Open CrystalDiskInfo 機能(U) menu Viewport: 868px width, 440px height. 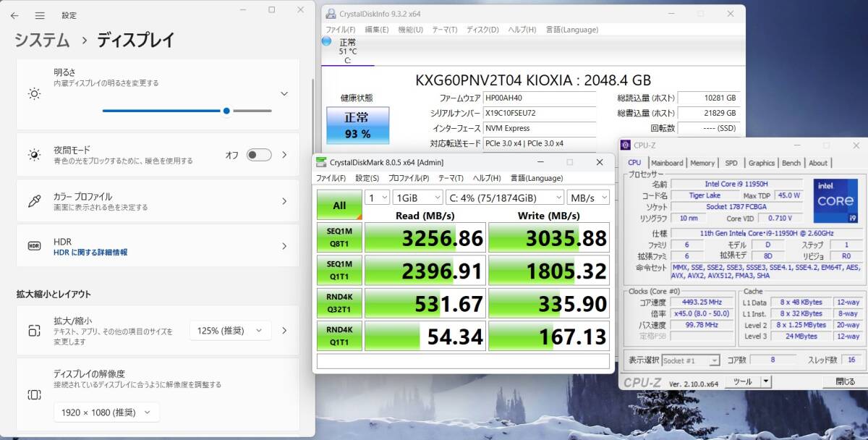(x=410, y=30)
